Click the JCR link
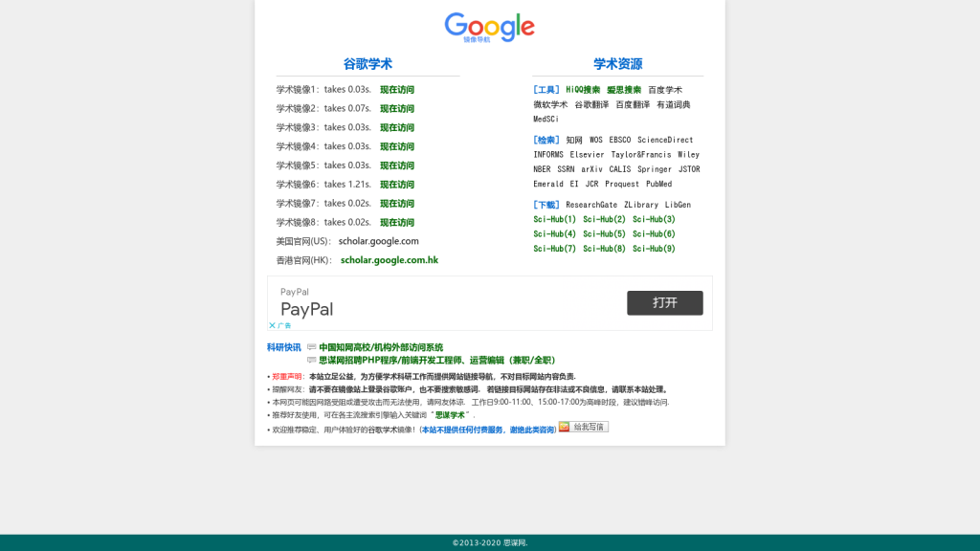This screenshot has width=980, height=551. point(591,185)
